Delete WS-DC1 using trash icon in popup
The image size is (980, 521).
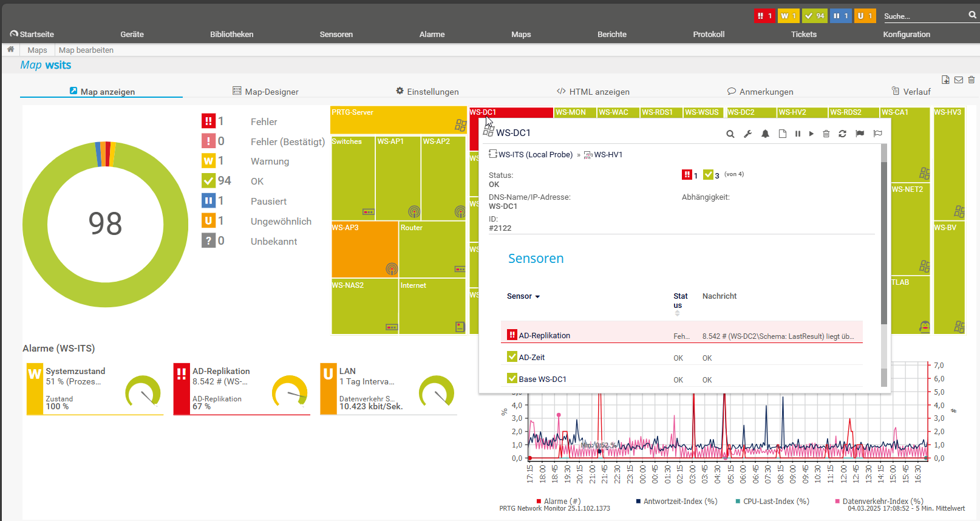(x=826, y=134)
